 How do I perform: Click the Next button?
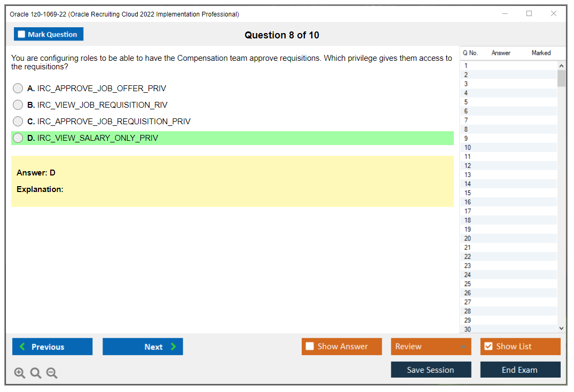click(x=143, y=346)
